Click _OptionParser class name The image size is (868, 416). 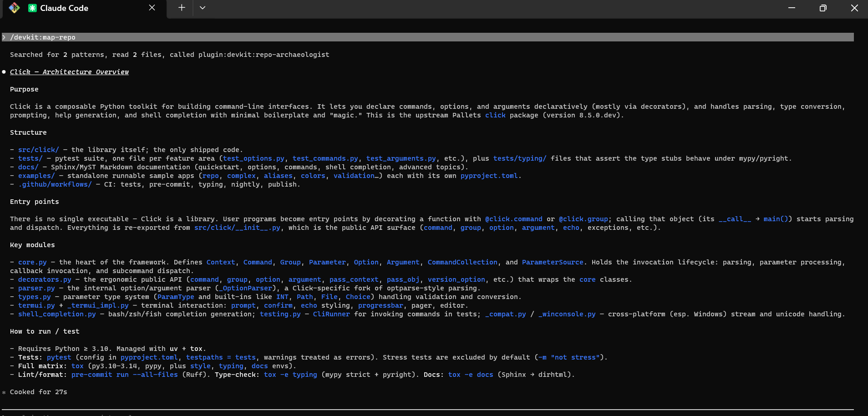(x=245, y=288)
